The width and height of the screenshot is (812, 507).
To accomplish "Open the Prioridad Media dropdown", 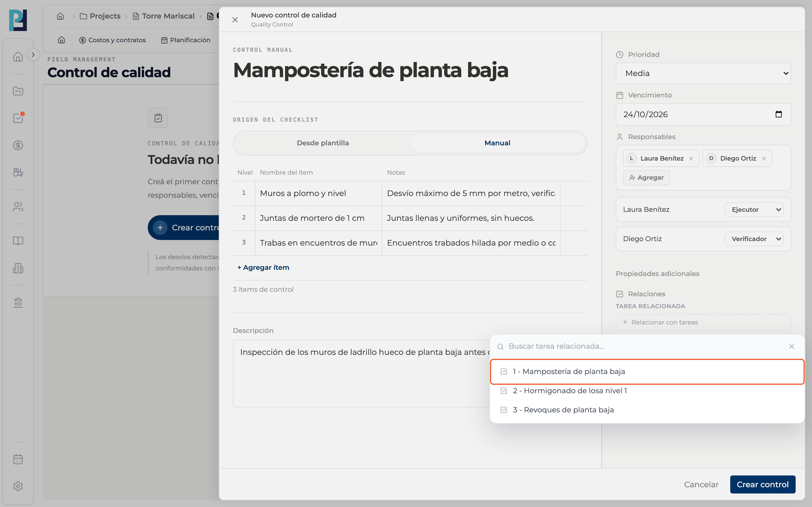I will point(703,73).
